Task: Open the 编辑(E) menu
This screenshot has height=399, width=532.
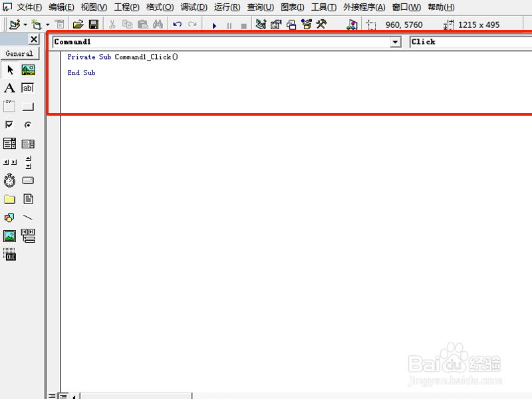Action: coord(61,7)
